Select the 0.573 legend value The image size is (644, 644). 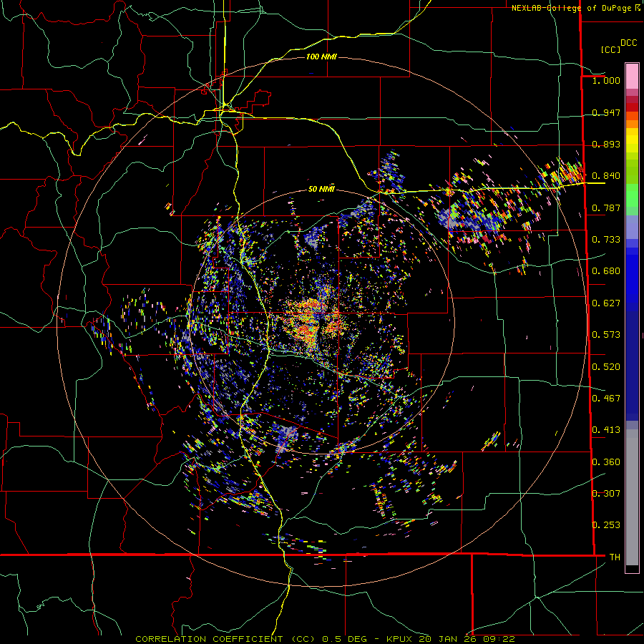pyautogui.click(x=606, y=335)
